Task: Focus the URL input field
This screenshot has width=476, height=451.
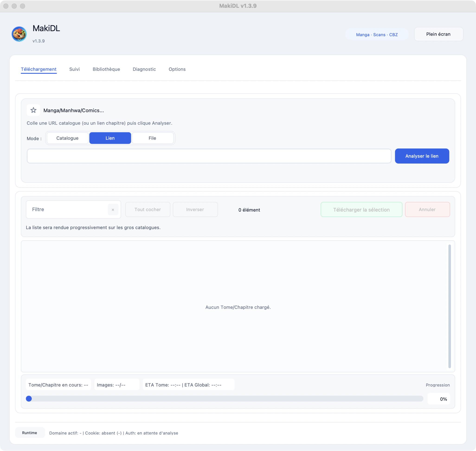Action: 209,156
